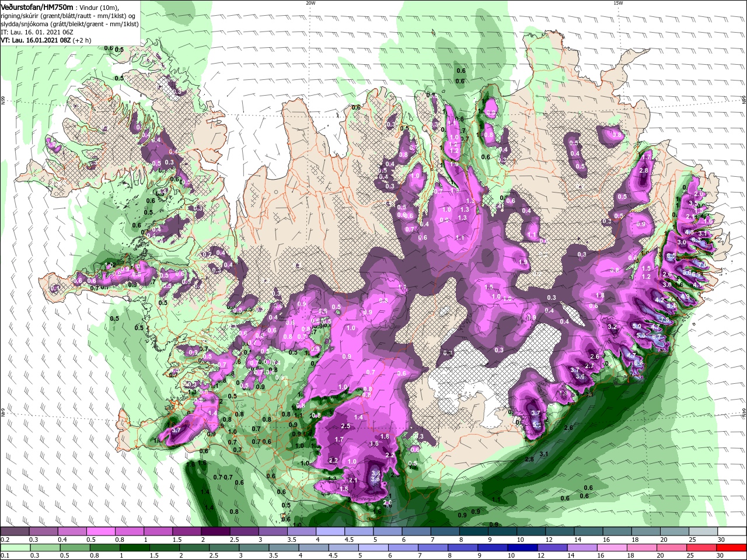747x560 pixels.
Task: Pick the light lavender 4–4.5 upper scale swatch
Action: [330, 531]
